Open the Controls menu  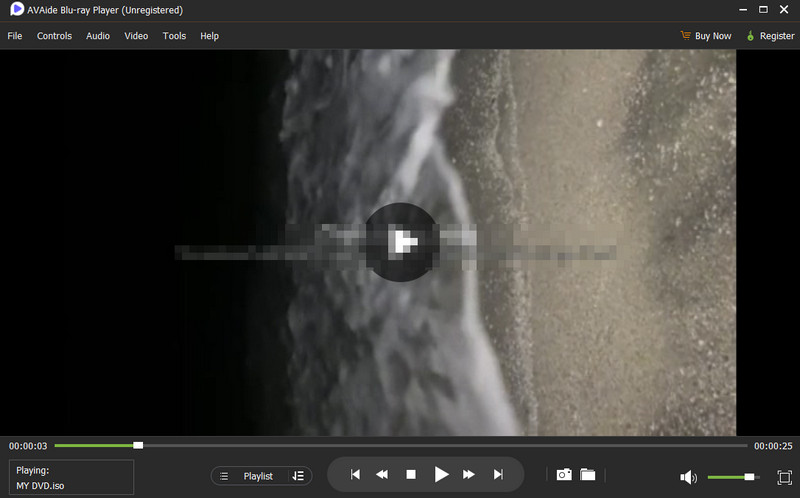click(x=54, y=36)
